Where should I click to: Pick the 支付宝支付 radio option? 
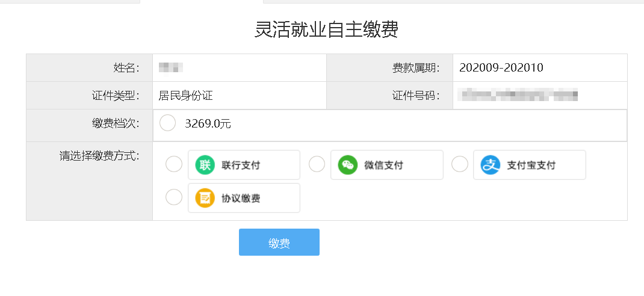[460, 164]
